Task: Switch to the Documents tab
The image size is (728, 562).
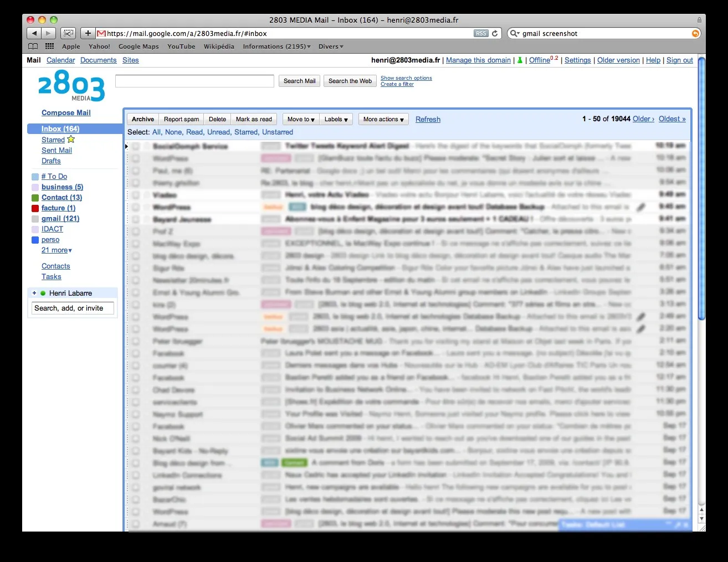Action: click(x=98, y=60)
